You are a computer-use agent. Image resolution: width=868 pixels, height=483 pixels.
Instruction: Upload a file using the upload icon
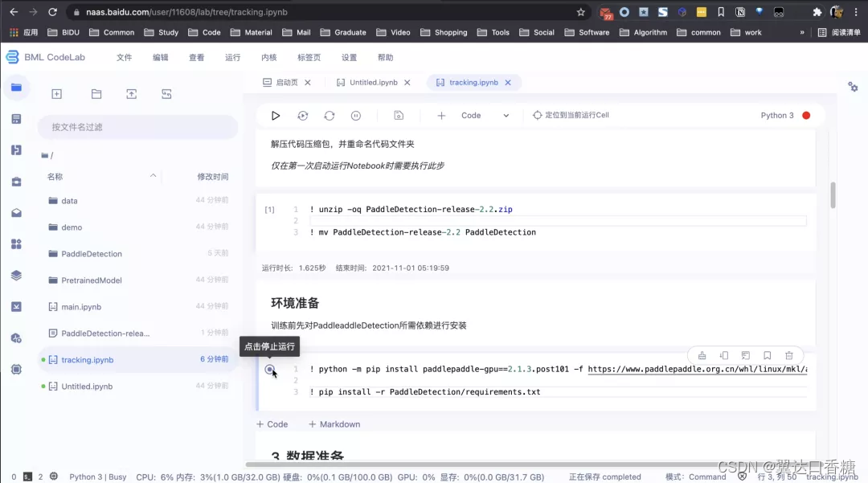(x=131, y=94)
